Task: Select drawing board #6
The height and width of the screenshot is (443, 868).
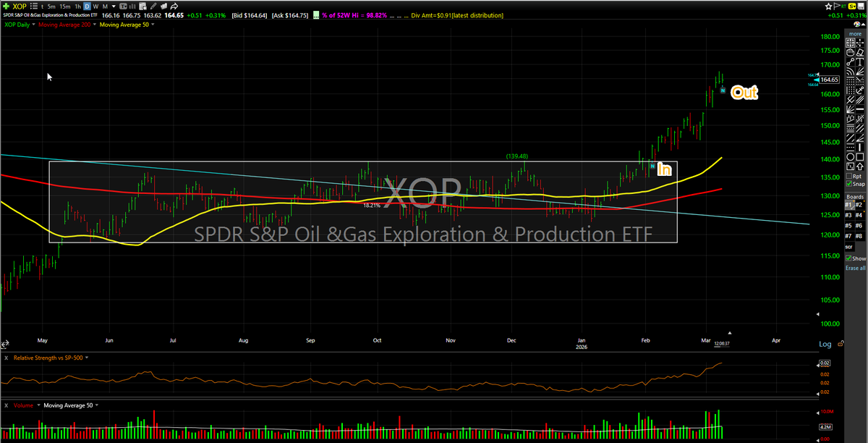Action: tap(859, 226)
